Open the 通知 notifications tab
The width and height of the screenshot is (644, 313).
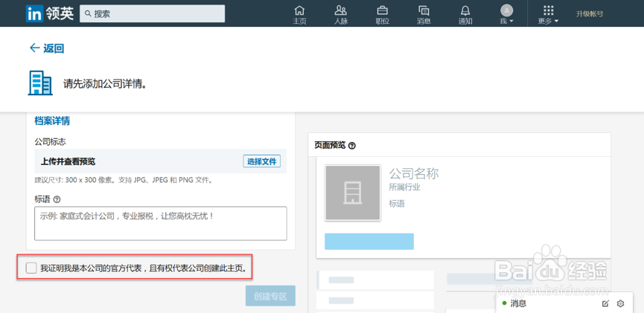(x=465, y=15)
